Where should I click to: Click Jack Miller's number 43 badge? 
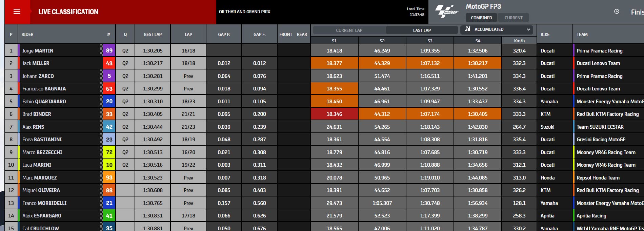click(x=109, y=63)
